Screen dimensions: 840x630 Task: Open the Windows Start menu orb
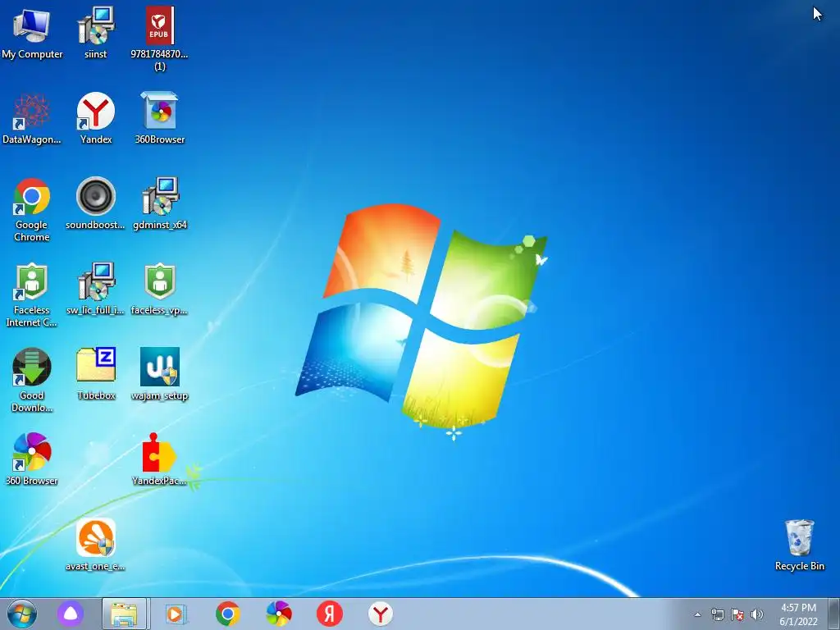pos(22,614)
